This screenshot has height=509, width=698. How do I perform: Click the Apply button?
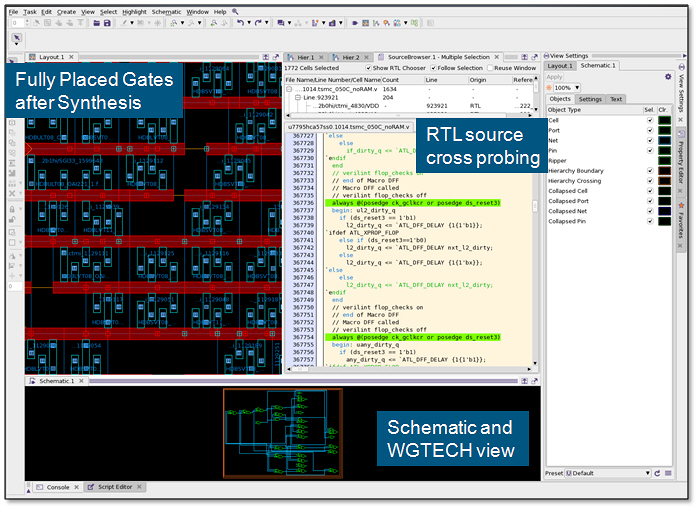click(x=554, y=77)
